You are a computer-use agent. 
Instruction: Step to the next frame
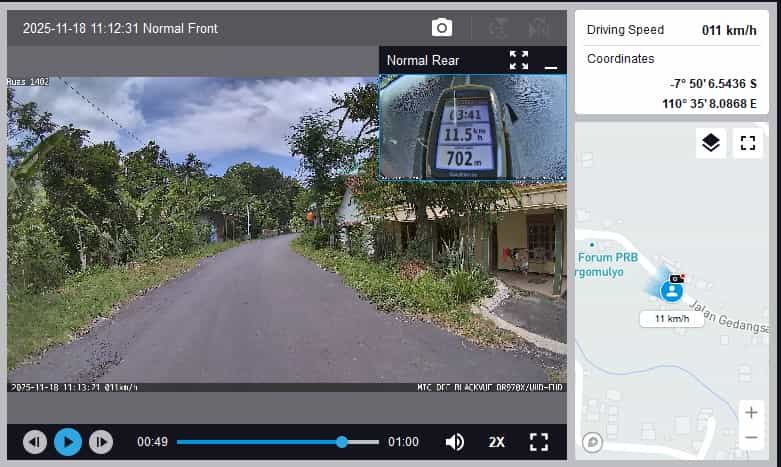click(x=101, y=441)
